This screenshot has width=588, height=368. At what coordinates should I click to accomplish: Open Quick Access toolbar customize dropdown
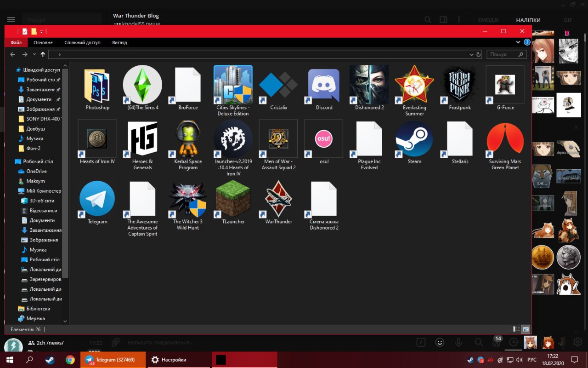41,31
